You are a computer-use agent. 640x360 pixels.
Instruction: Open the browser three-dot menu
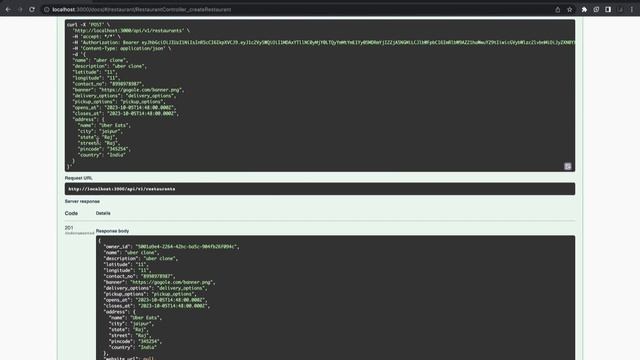point(632,9)
